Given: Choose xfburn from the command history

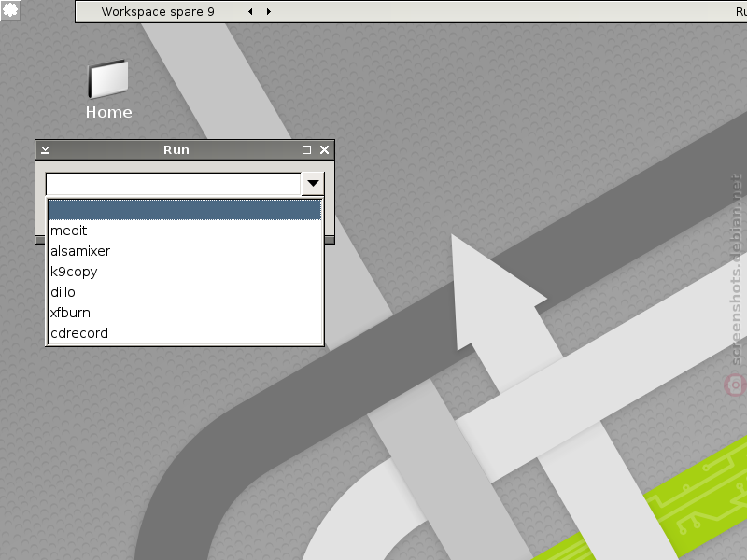Looking at the screenshot, I should [x=185, y=313].
